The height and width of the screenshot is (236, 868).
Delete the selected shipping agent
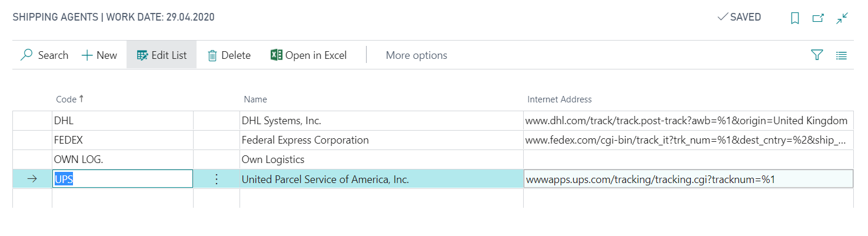[x=229, y=55]
